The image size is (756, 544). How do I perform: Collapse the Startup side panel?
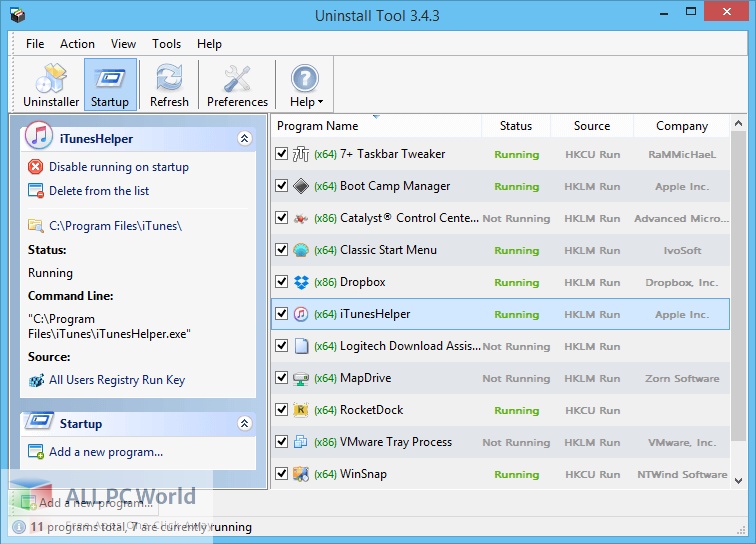point(244,423)
